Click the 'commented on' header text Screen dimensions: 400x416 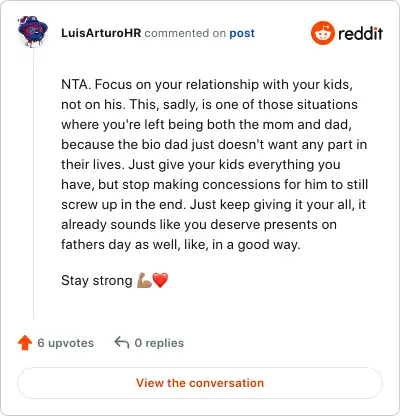click(185, 33)
